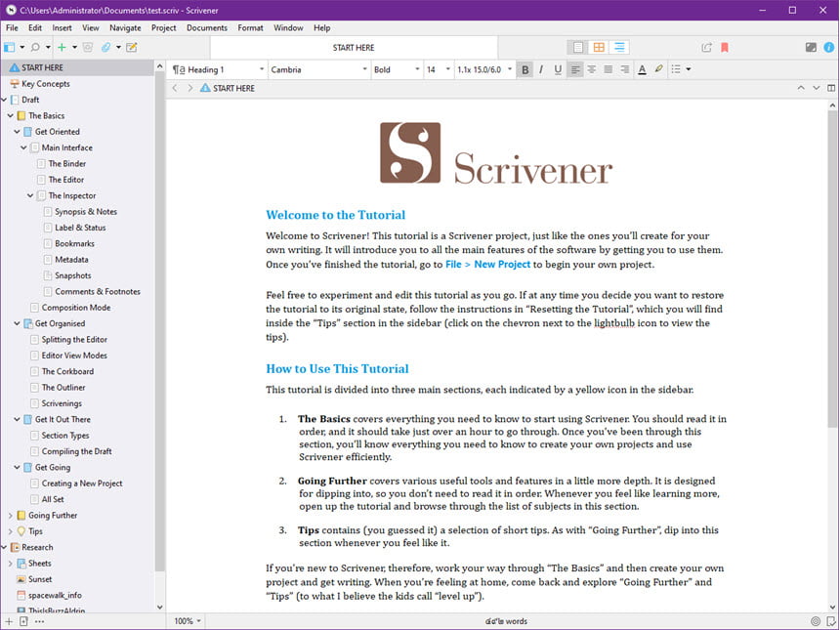Open spacewalk_info in Research
The width and height of the screenshot is (840, 630).
55,595
